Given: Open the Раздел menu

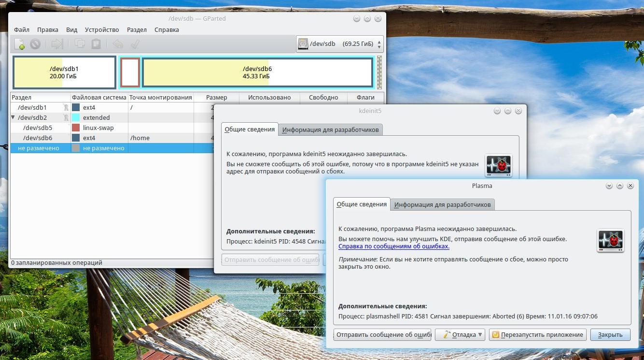Looking at the screenshot, I should tap(137, 29).
